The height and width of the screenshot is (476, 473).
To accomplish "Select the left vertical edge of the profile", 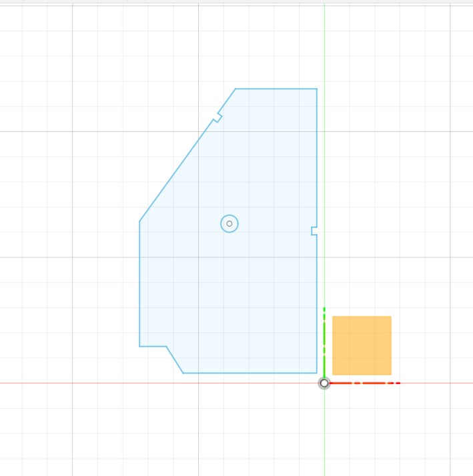I will pos(139,283).
